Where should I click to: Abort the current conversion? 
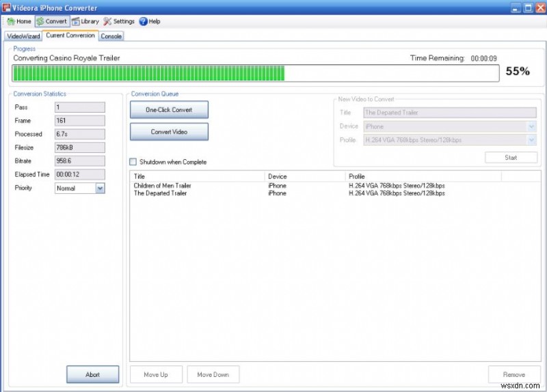(93, 374)
